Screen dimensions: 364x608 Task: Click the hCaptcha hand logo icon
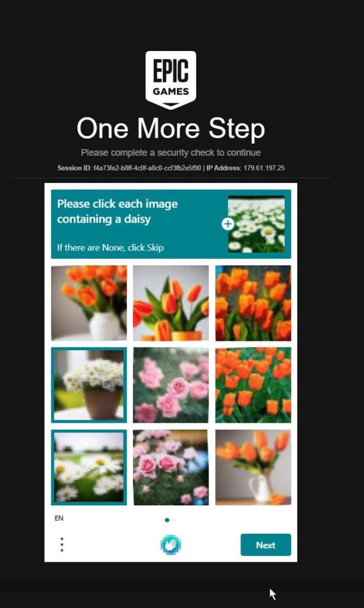(x=170, y=545)
